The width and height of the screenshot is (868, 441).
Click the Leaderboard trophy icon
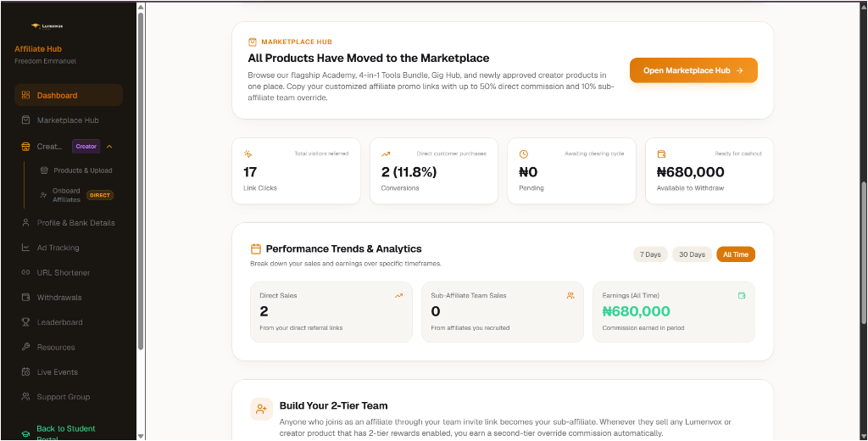(25, 322)
